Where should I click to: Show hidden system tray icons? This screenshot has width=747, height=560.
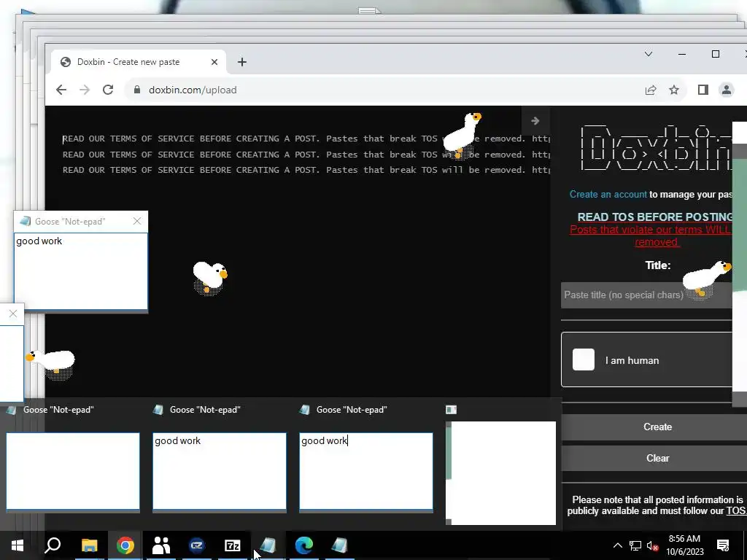617,545
